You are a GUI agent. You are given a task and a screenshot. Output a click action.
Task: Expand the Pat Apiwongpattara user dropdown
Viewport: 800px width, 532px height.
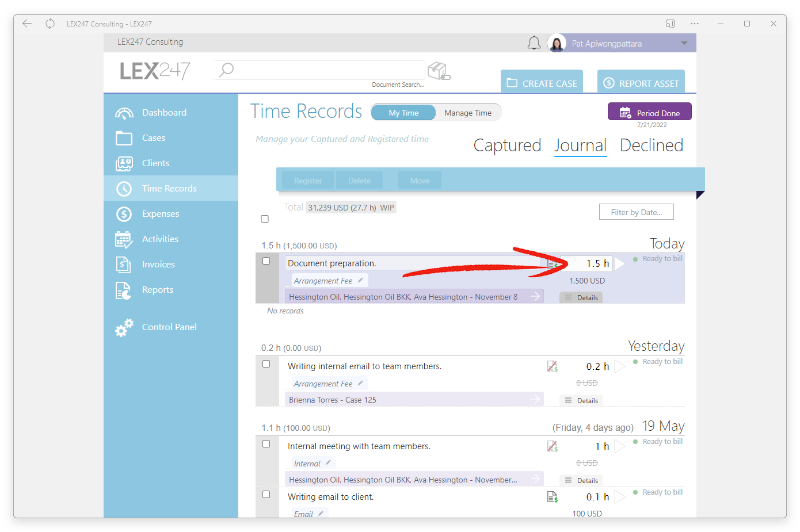click(x=684, y=43)
